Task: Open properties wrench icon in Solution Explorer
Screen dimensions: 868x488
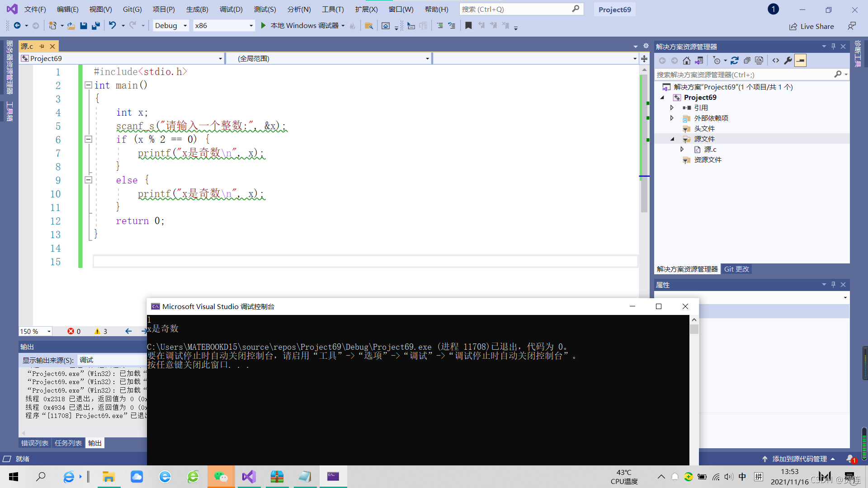Action: (x=788, y=61)
